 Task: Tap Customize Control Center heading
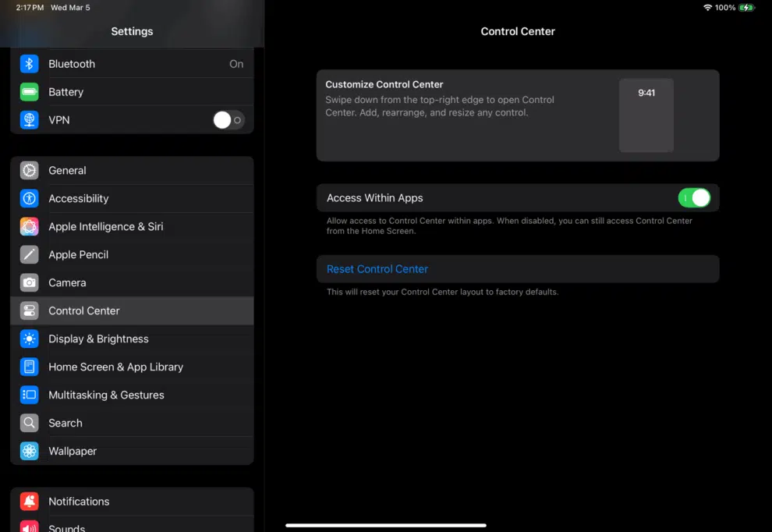(x=384, y=84)
